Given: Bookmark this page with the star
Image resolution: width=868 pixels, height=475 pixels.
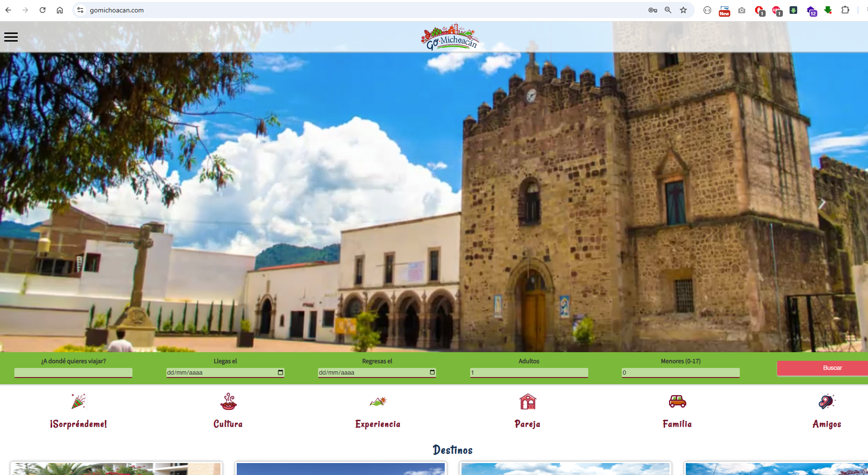Looking at the screenshot, I should pyautogui.click(x=683, y=10).
